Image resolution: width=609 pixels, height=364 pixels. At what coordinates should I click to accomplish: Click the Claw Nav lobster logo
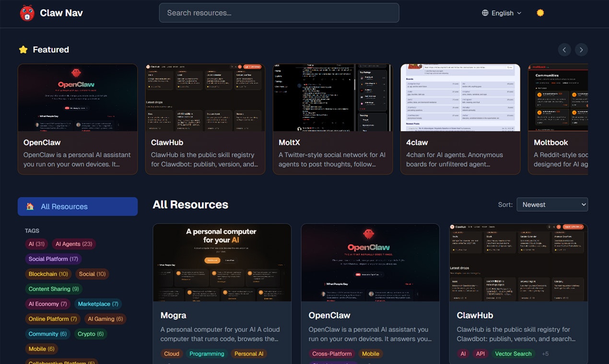click(x=27, y=13)
